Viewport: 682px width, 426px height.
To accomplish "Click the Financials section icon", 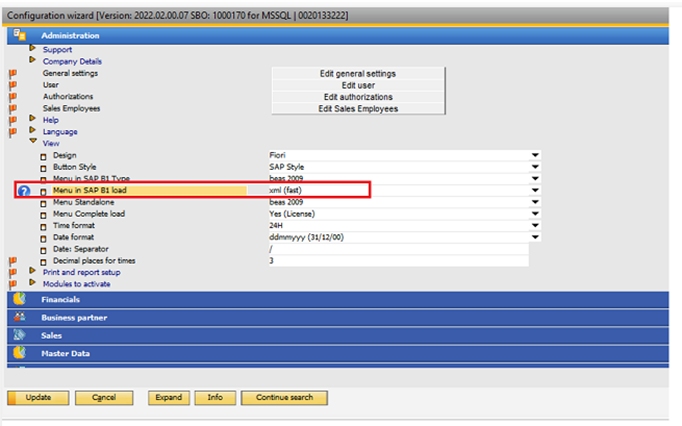I will (19, 299).
